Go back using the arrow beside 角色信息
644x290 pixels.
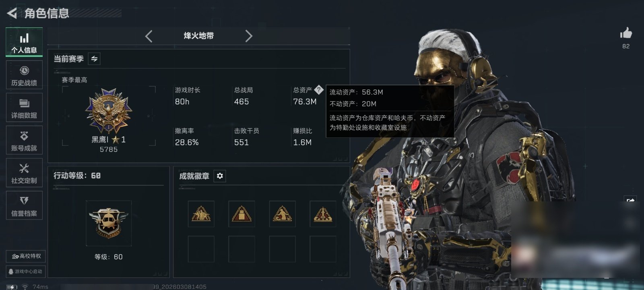pyautogui.click(x=12, y=13)
